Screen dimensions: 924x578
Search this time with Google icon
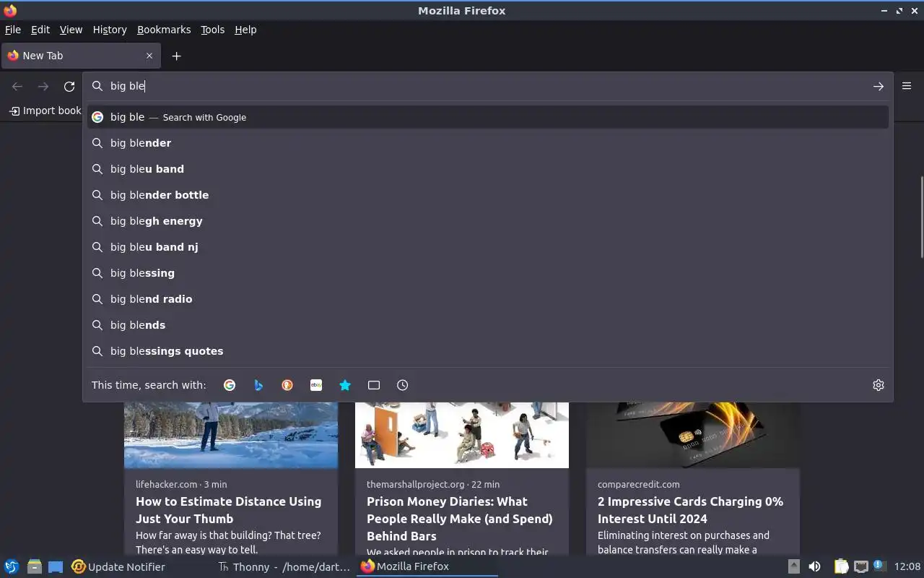pyautogui.click(x=230, y=385)
